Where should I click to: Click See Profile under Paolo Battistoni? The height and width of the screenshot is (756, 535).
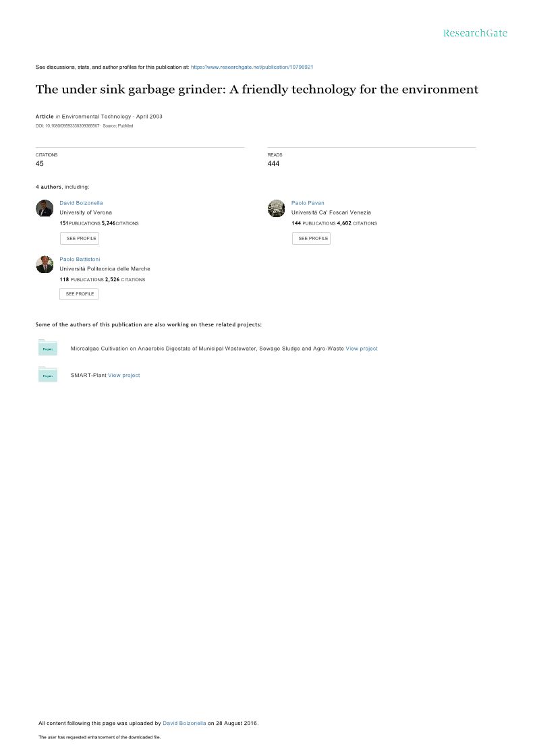79,293
